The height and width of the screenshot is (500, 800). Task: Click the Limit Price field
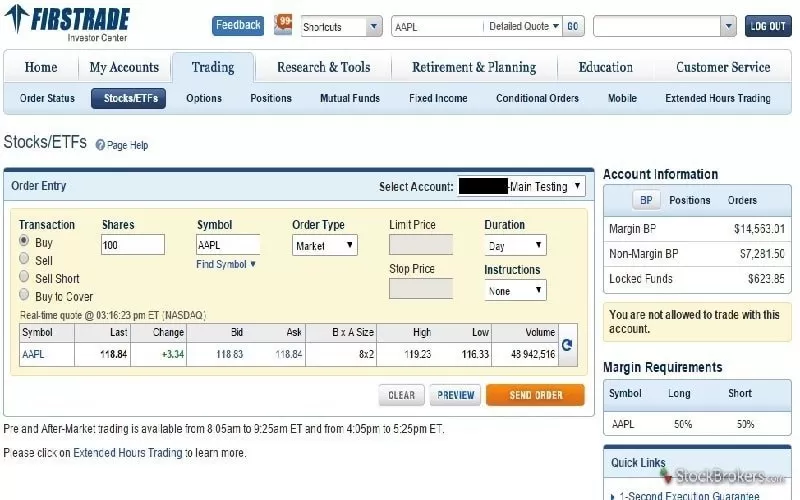420,244
